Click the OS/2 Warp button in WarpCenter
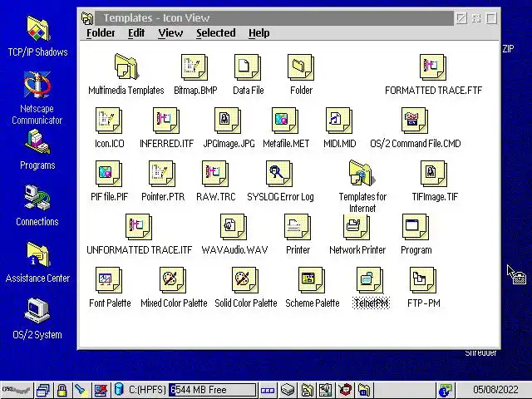Screen dimensions: 532x399 pyautogui.click(x=17, y=390)
